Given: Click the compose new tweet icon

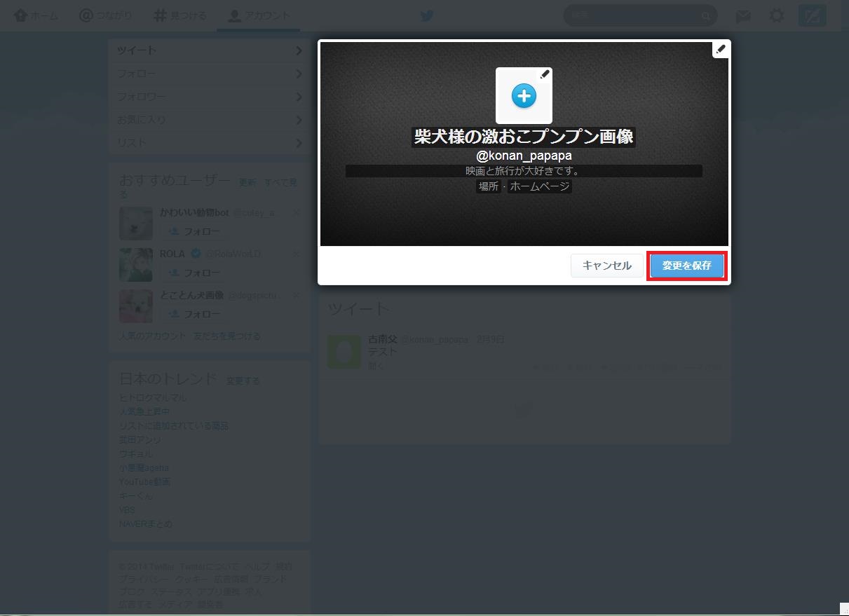Looking at the screenshot, I should tap(813, 15).
